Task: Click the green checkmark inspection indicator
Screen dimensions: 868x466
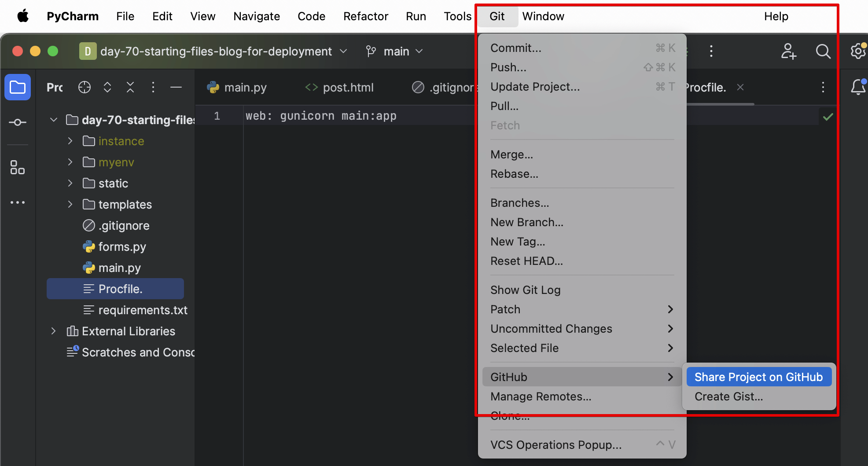Action: [828, 117]
